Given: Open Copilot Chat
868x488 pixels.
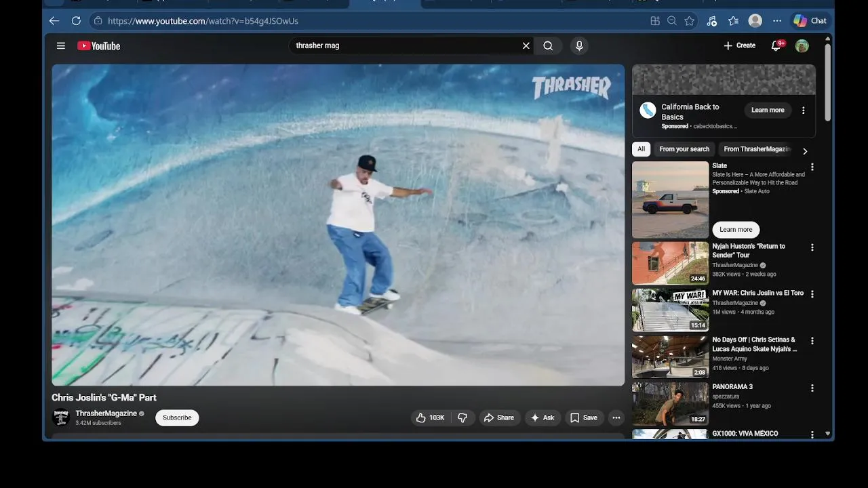Looking at the screenshot, I should click(x=810, y=21).
